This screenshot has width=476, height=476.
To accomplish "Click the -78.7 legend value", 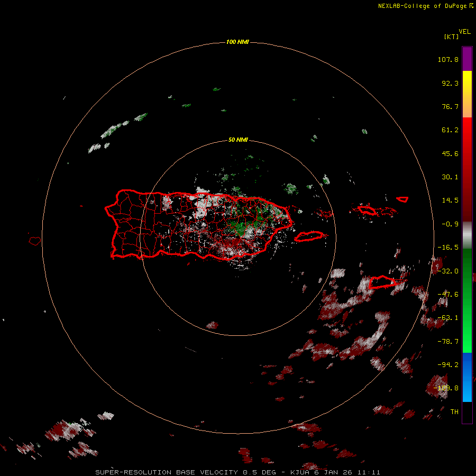I will coord(448,342).
